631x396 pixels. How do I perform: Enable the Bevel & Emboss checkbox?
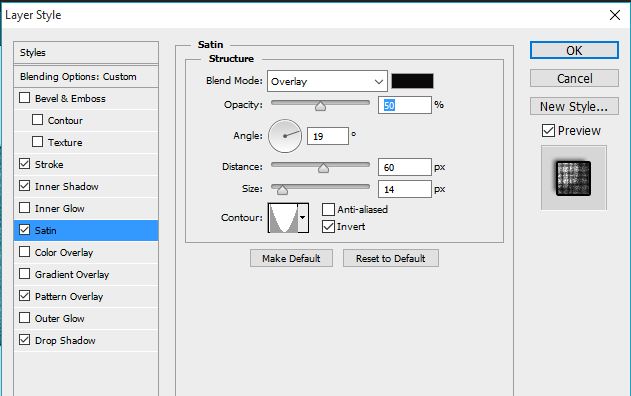pyautogui.click(x=25, y=98)
